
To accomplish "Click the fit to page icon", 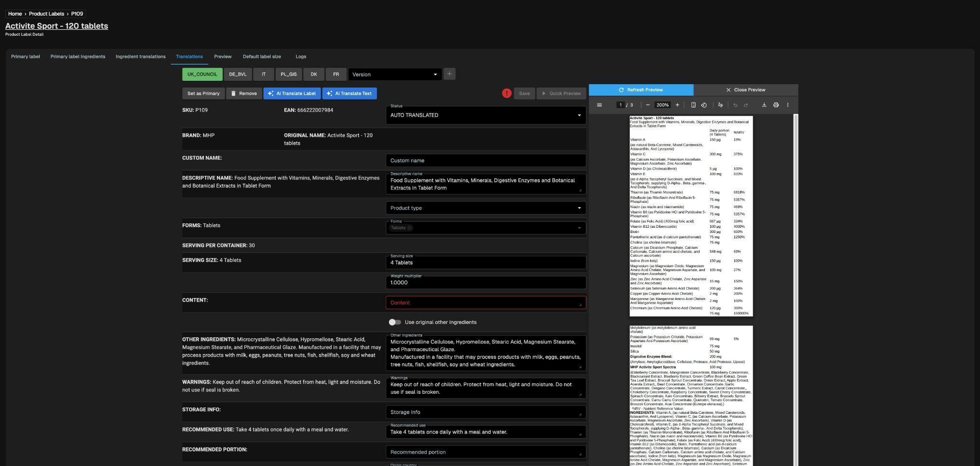I will (x=693, y=105).
